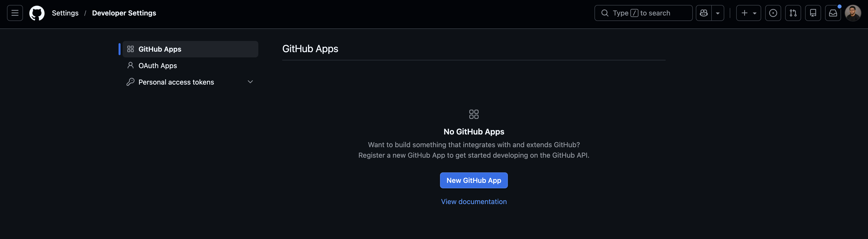This screenshot has height=239, width=868.
Task: Open the Create new plus menu
Action: click(x=748, y=13)
